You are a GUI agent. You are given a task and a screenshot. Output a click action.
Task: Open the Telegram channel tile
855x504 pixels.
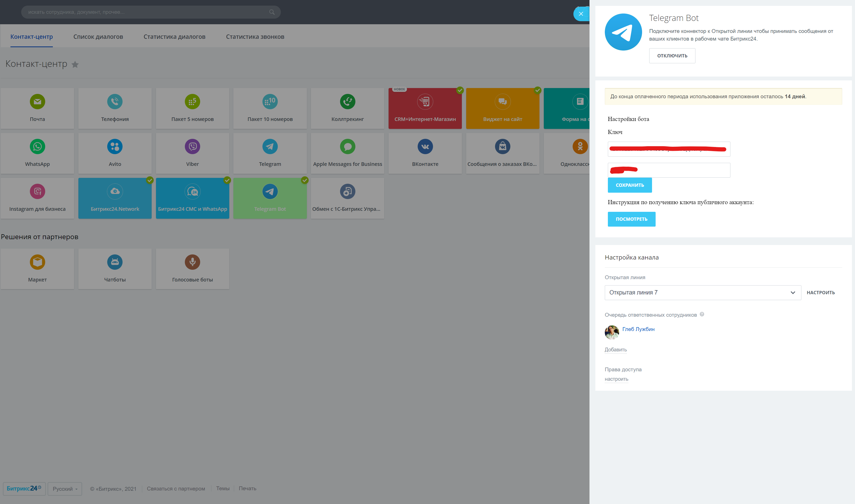pos(270,154)
